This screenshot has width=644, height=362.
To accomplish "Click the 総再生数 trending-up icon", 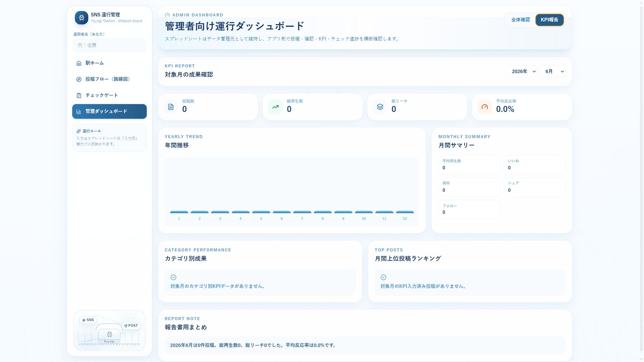I will (275, 107).
